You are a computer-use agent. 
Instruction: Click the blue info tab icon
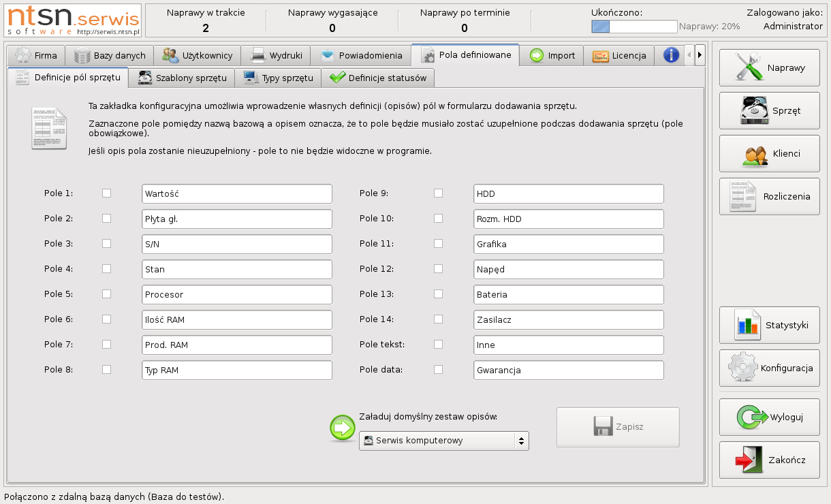pyautogui.click(x=671, y=55)
